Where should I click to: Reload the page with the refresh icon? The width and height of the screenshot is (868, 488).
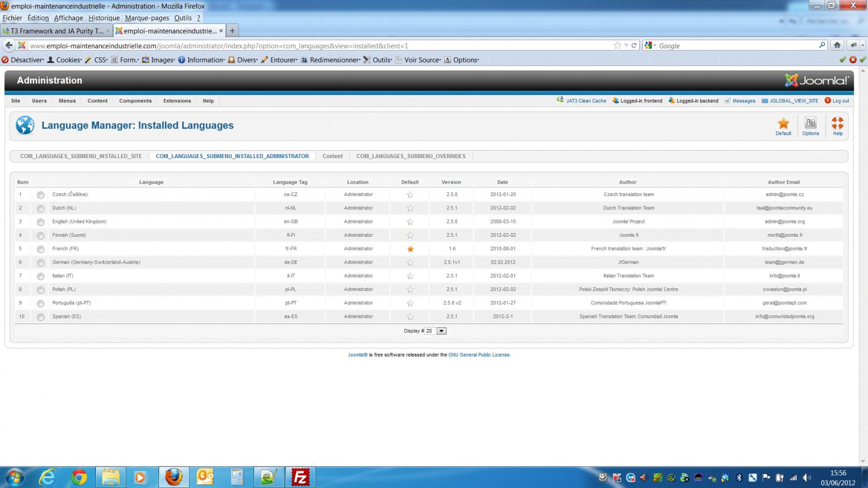coord(634,46)
